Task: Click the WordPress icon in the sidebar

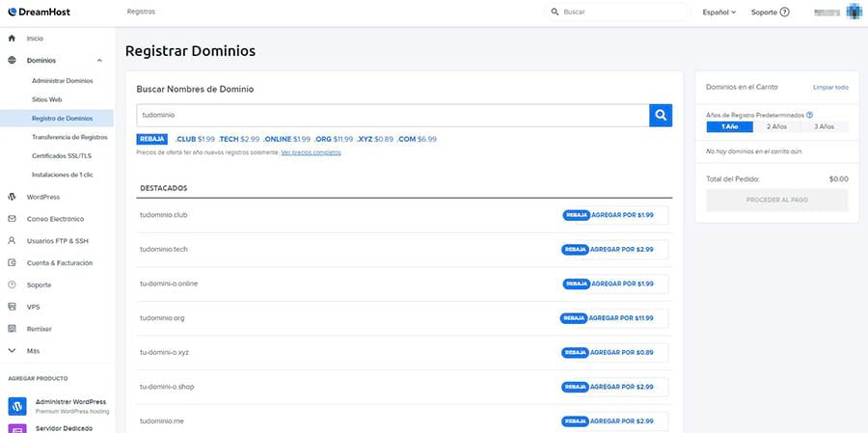Action: 12,197
